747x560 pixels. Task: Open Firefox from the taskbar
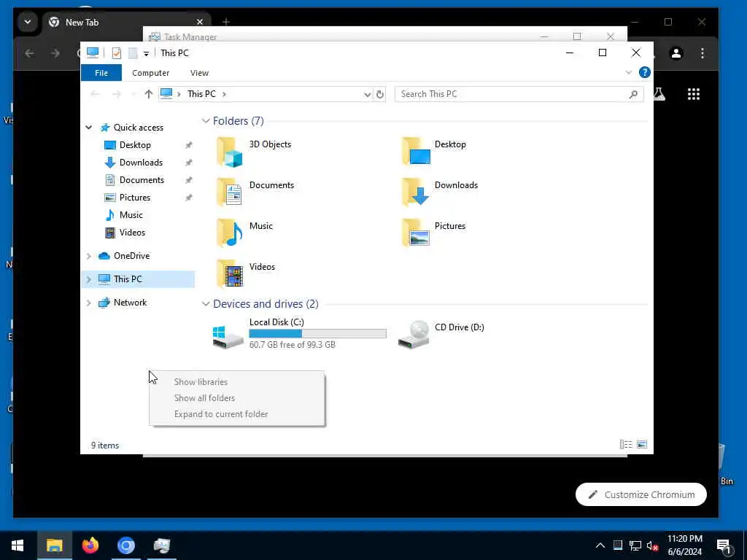[x=90, y=545]
